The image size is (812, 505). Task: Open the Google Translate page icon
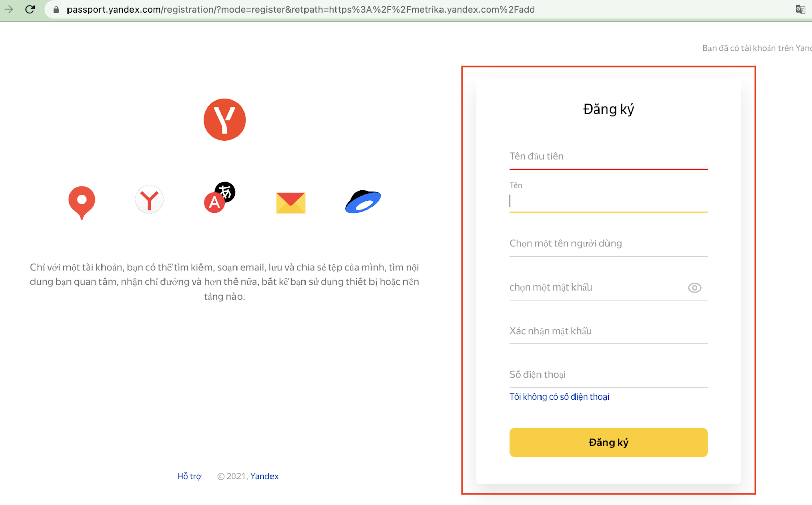800,9
